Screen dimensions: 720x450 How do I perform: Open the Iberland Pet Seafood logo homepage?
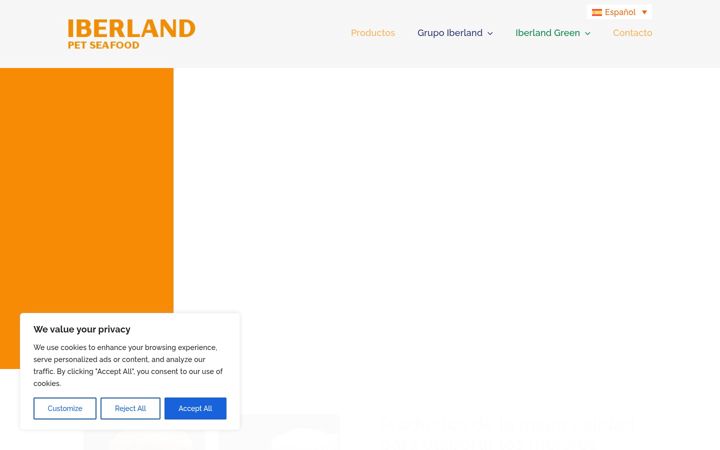(x=131, y=34)
